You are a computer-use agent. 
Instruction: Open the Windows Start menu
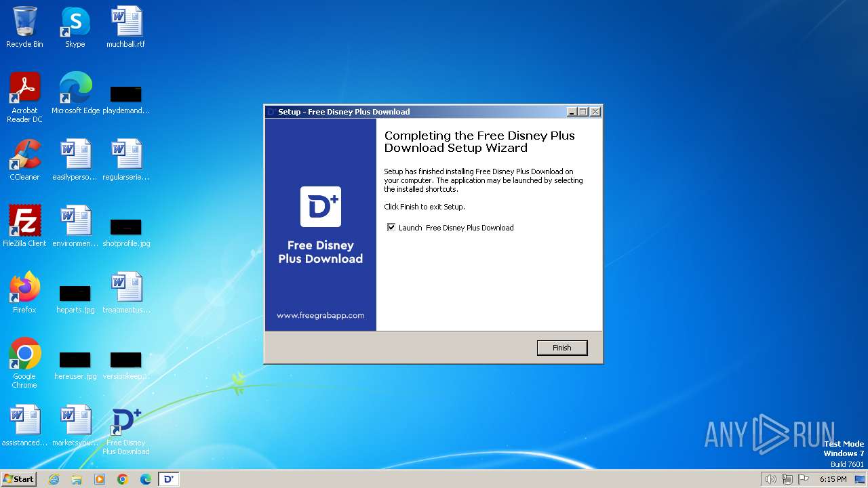(x=18, y=479)
